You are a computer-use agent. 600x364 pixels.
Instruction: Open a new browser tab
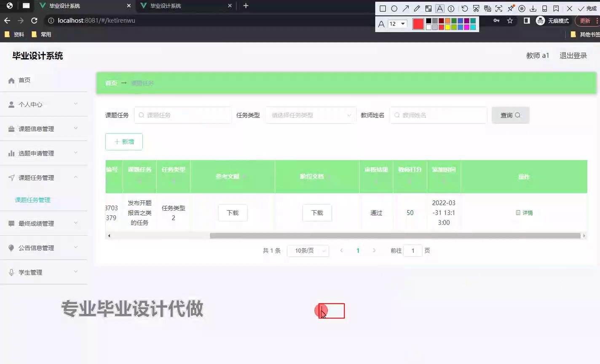[246, 6]
